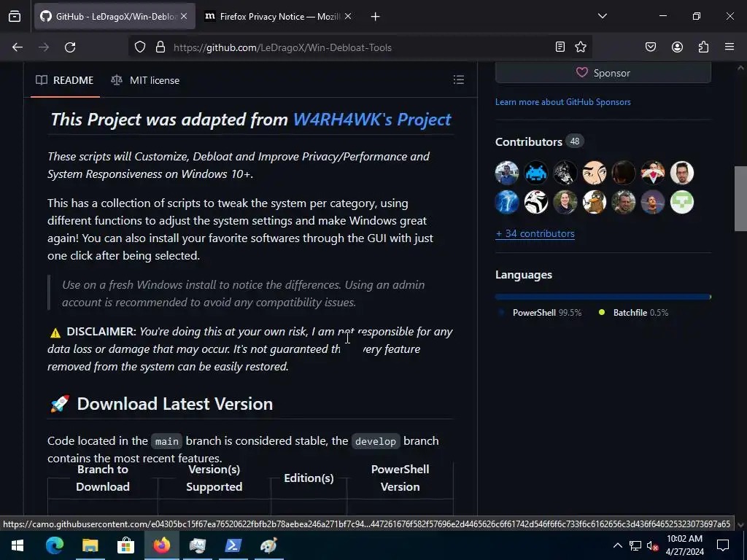This screenshot has width=747, height=560.
Task: Click the Download Latest Version heading
Action: [x=175, y=404]
